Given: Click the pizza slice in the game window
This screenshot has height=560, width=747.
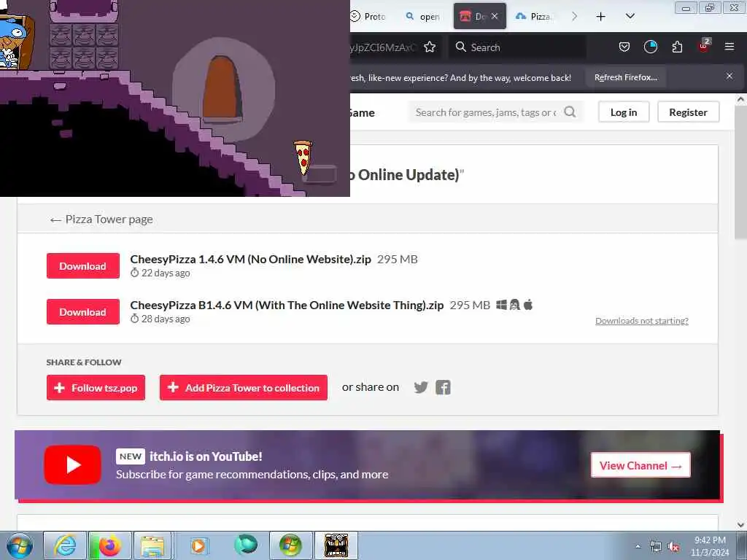Looking at the screenshot, I should (303, 157).
